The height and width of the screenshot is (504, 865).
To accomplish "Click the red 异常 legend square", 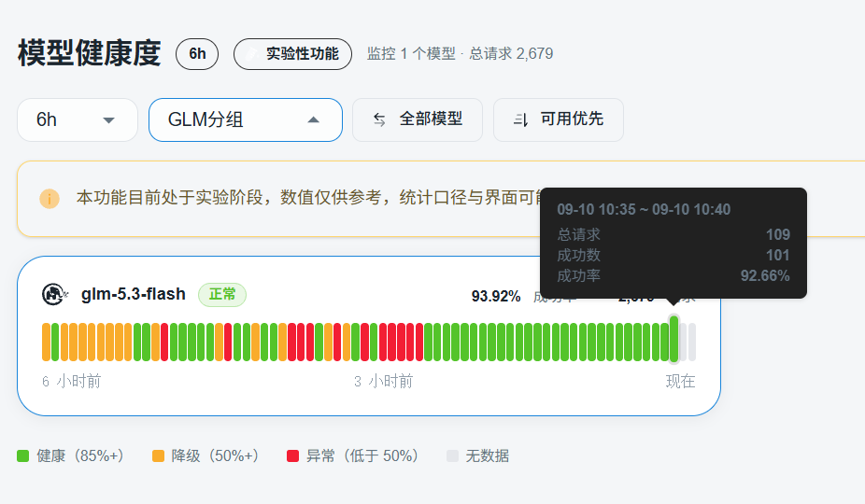I will (x=293, y=456).
